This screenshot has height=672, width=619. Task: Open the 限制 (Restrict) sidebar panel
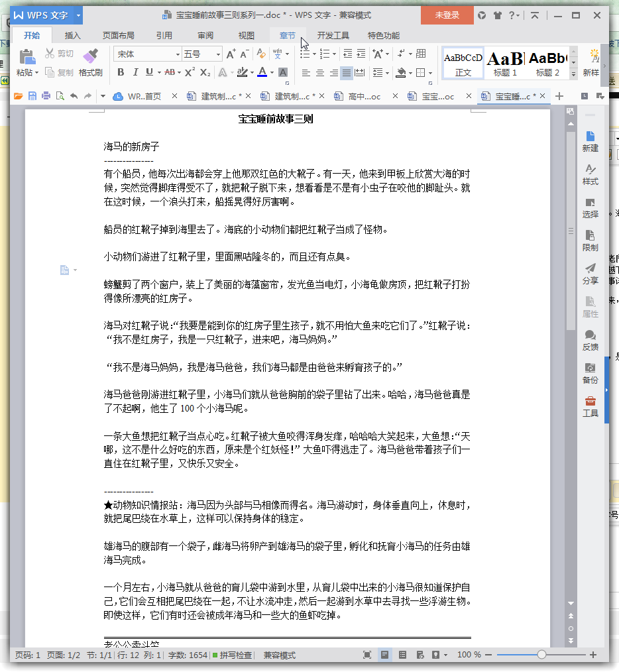pos(591,241)
